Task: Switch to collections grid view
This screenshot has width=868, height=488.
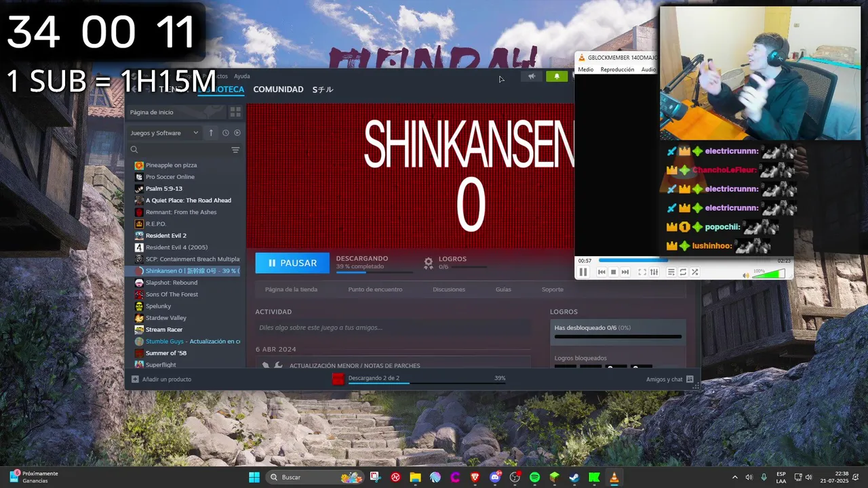Action: tap(235, 112)
